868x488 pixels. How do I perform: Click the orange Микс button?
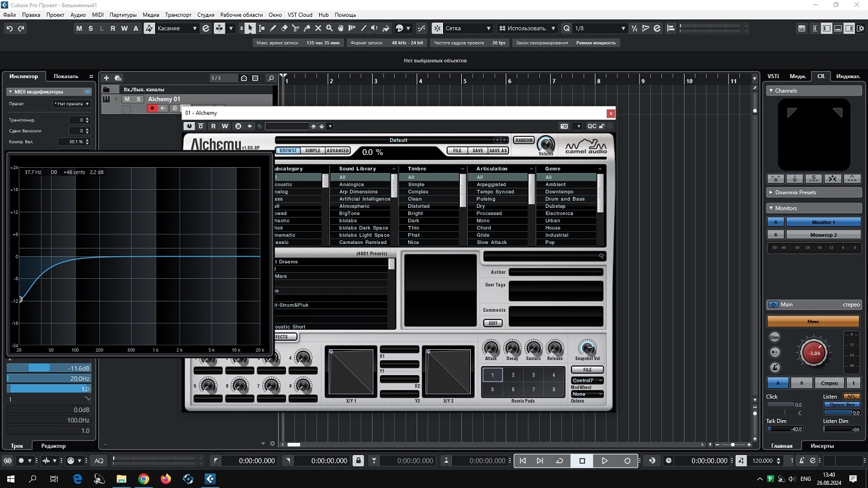813,321
